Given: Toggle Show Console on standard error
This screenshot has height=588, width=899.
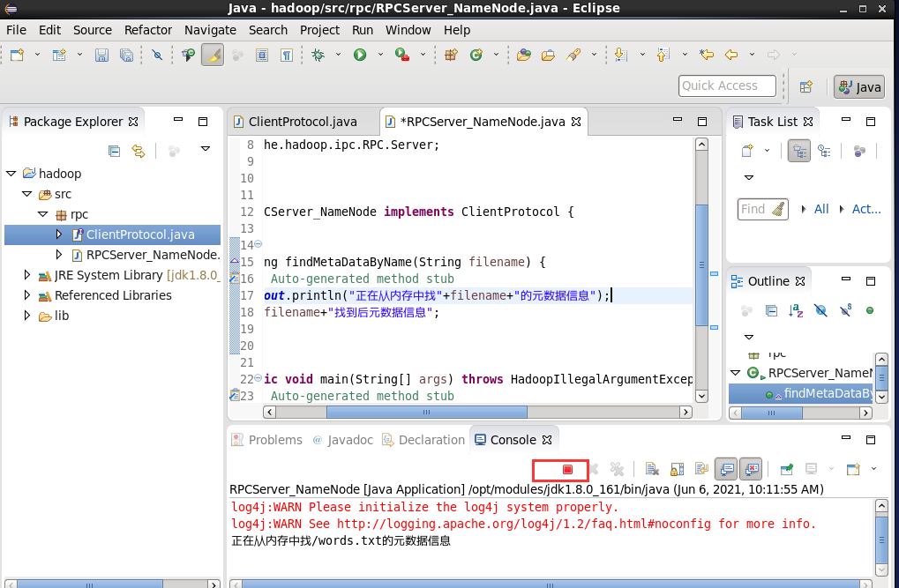Looking at the screenshot, I should coord(751,469).
